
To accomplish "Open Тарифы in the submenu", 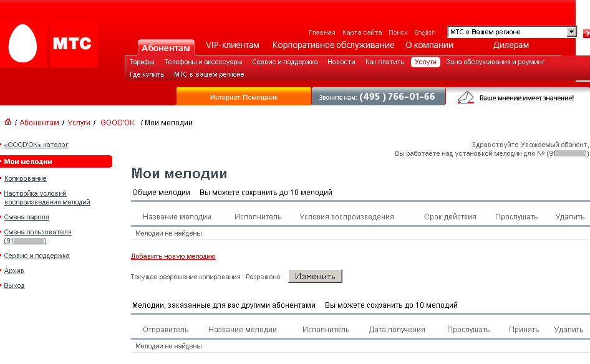I will [142, 62].
